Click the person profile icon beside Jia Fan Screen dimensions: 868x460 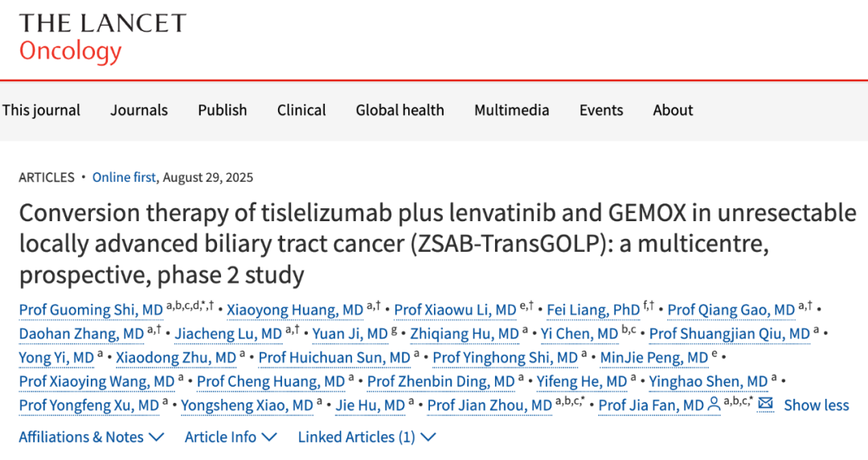(x=714, y=405)
